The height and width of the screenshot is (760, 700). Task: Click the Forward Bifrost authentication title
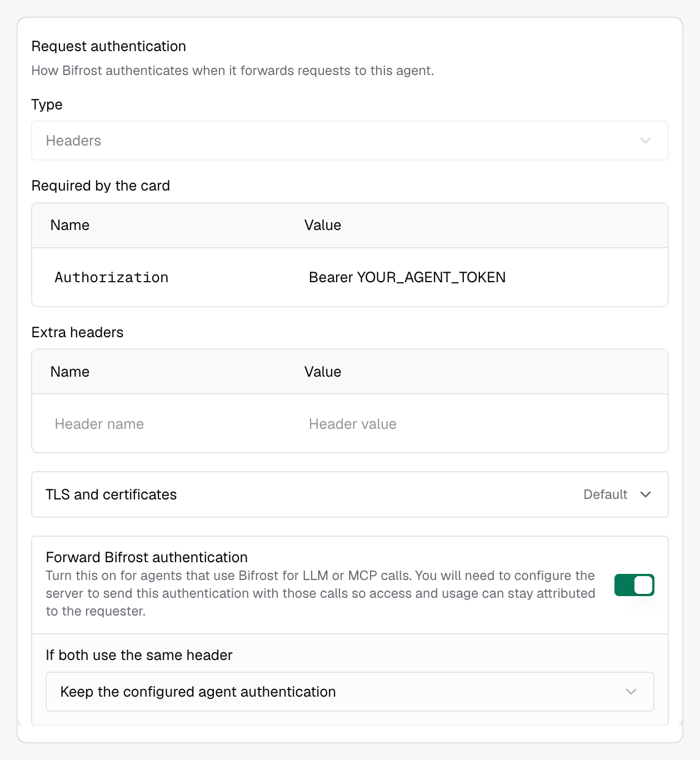(147, 557)
